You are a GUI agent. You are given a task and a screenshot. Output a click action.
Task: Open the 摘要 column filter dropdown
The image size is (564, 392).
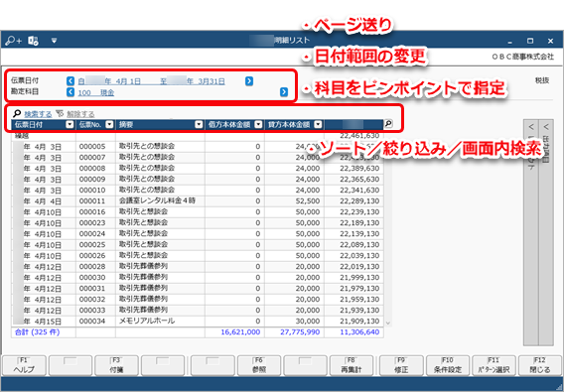pos(199,124)
